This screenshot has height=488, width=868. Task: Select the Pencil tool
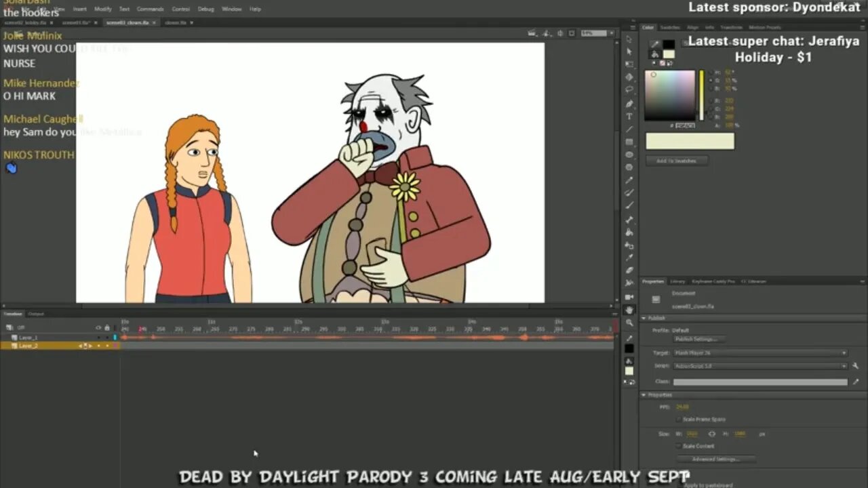click(629, 180)
